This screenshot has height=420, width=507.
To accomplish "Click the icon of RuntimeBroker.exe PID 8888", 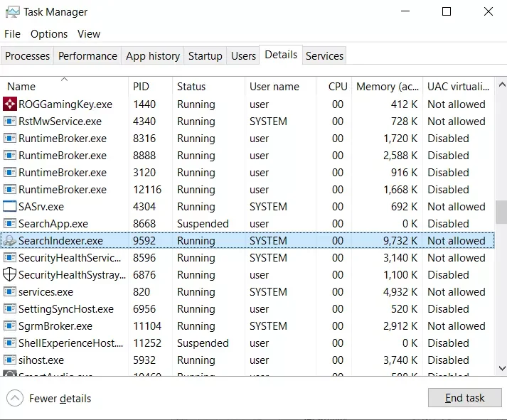I will point(10,156).
